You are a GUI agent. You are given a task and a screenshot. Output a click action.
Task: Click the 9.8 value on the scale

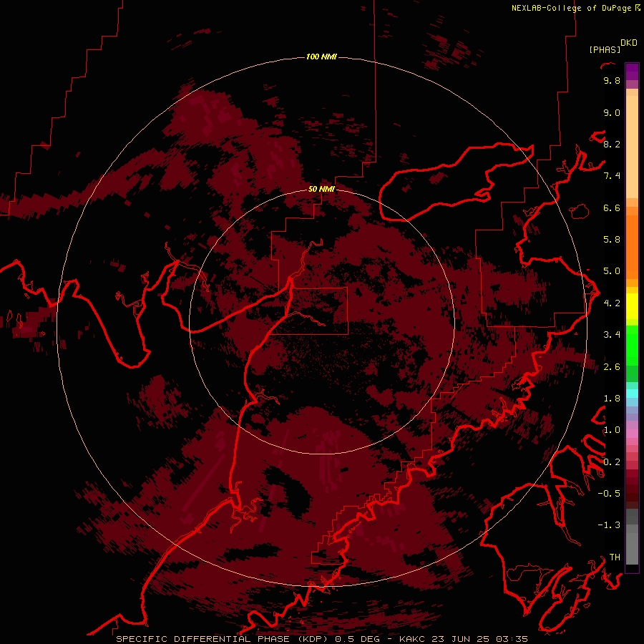612,81
